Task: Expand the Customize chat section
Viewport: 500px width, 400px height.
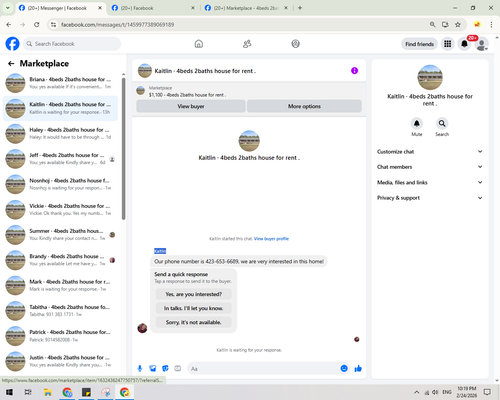Action: (430, 152)
